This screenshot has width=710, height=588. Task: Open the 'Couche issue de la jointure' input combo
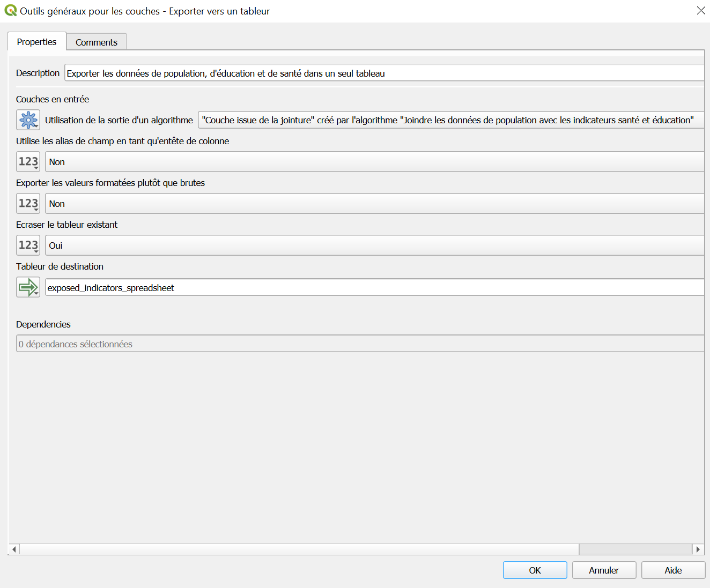pos(450,120)
